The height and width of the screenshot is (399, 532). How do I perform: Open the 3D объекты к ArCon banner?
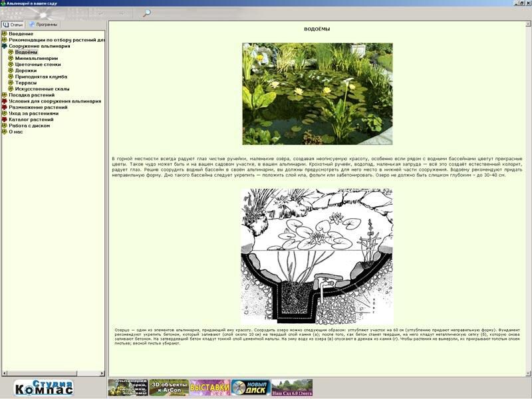(x=168, y=388)
